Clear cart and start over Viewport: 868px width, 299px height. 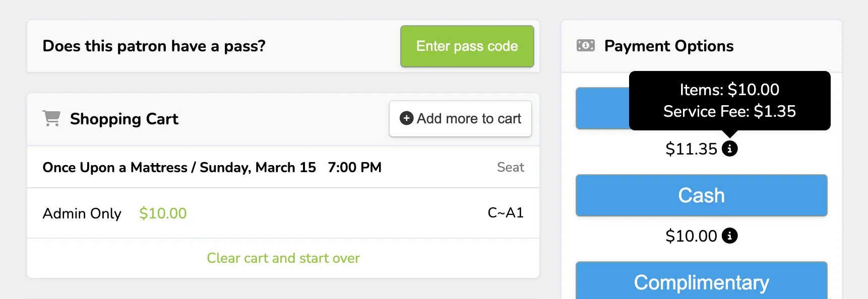click(x=283, y=258)
